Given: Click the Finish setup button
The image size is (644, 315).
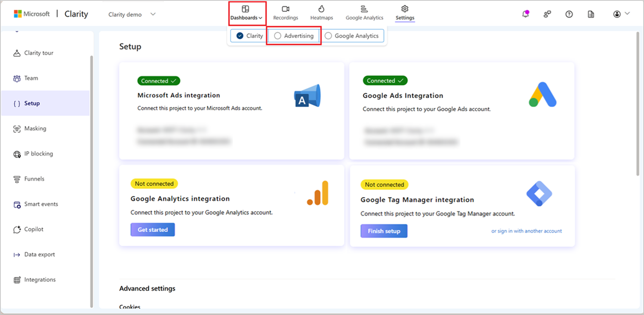Looking at the screenshot, I should [384, 231].
